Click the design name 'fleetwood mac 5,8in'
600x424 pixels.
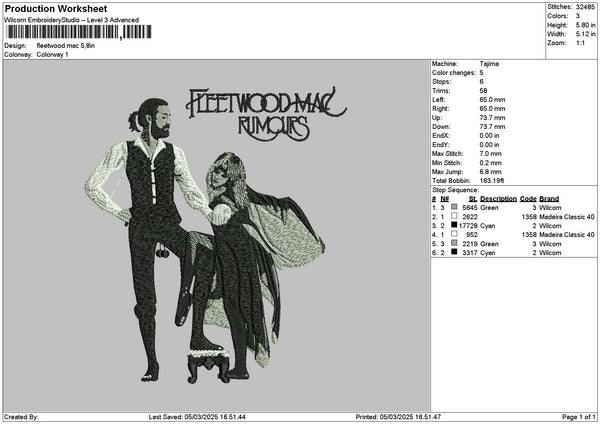(66, 46)
